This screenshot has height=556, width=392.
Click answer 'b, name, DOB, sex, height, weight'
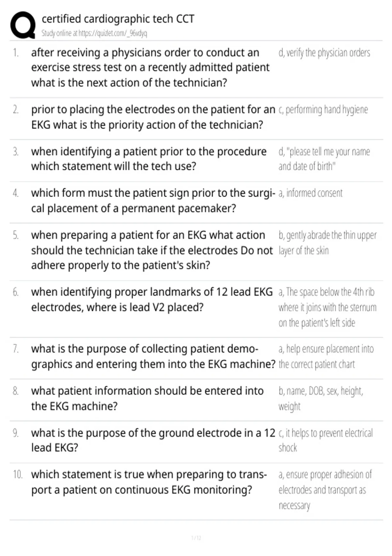click(321, 398)
